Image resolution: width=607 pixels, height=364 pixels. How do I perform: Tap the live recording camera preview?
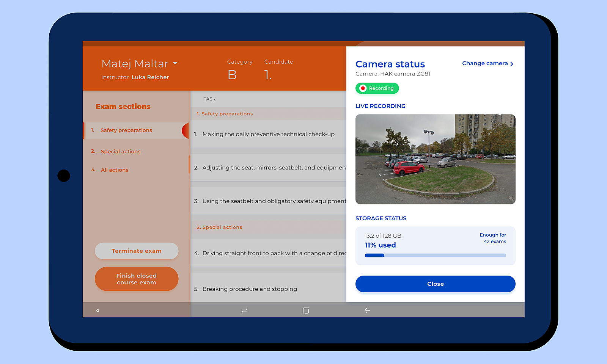pos(435,159)
